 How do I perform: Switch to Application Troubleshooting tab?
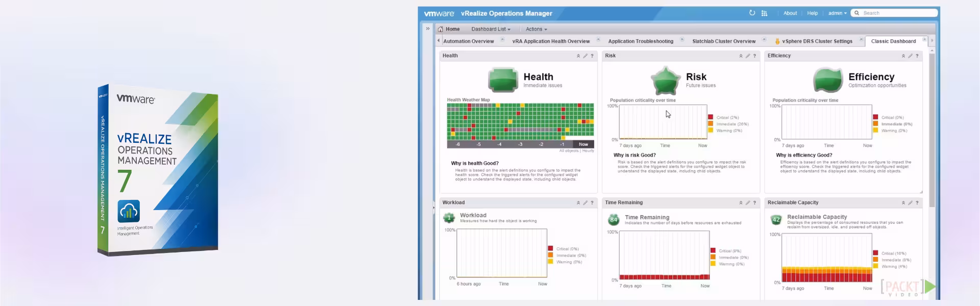[x=641, y=41]
